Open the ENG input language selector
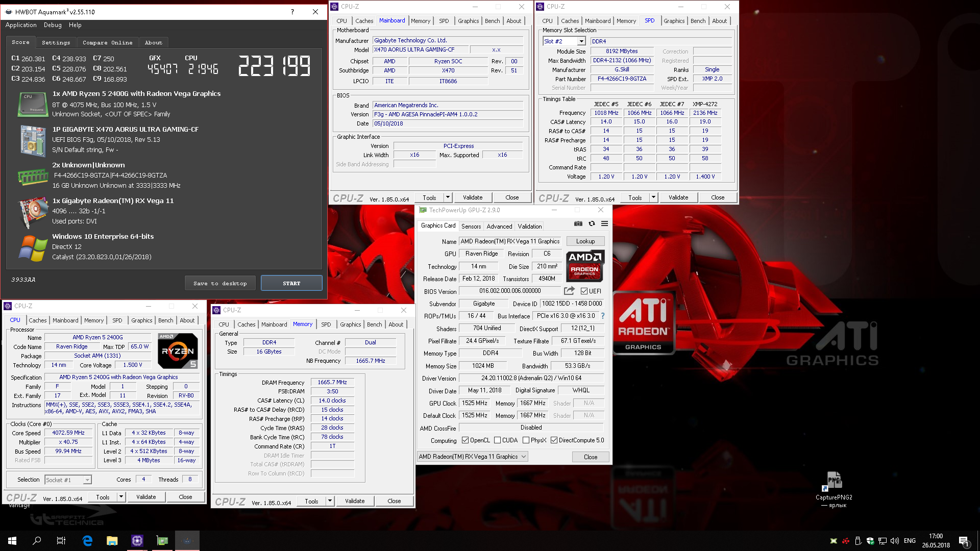980x551 pixels. pyautogui.click(x=910, y=541)
